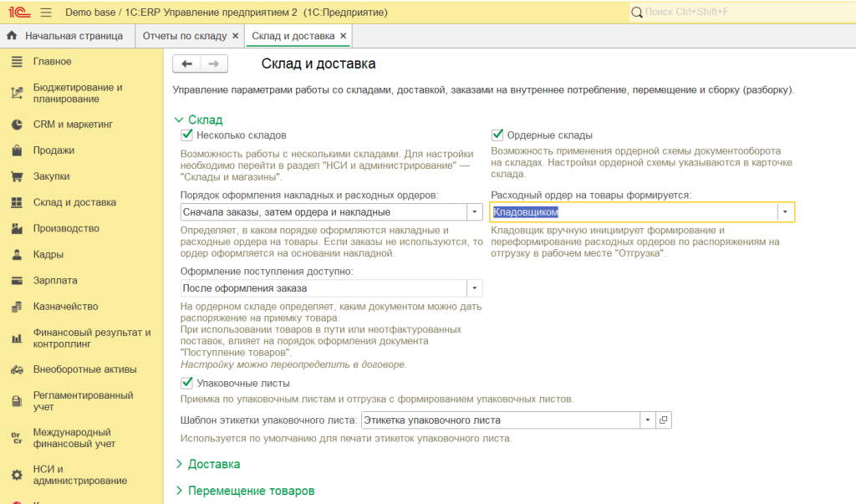Collapse the Склад section
Screen dimensions: 856x504
tap(179, 120)
